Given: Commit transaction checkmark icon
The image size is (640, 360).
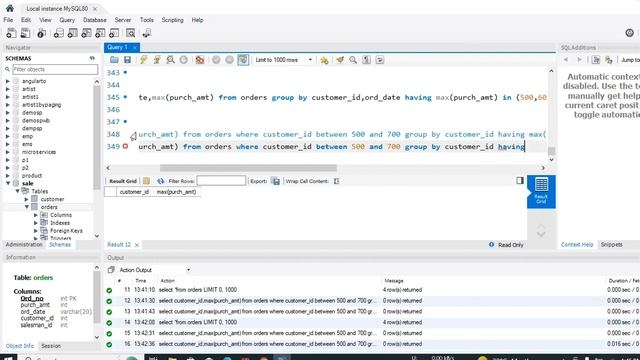Looking at the screenshot, I should click(216, 60).
